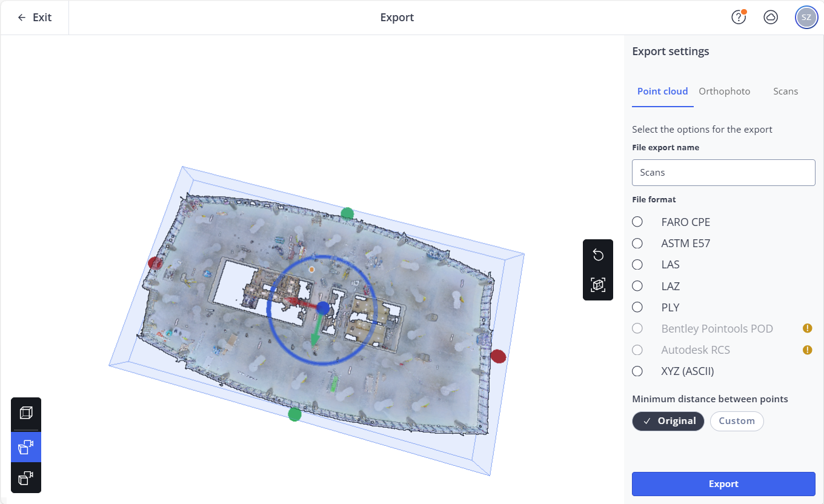This screenshot has width=824, height=504.
Task: Switch to the Orthophoto tab
Action: tap(724, 91)
